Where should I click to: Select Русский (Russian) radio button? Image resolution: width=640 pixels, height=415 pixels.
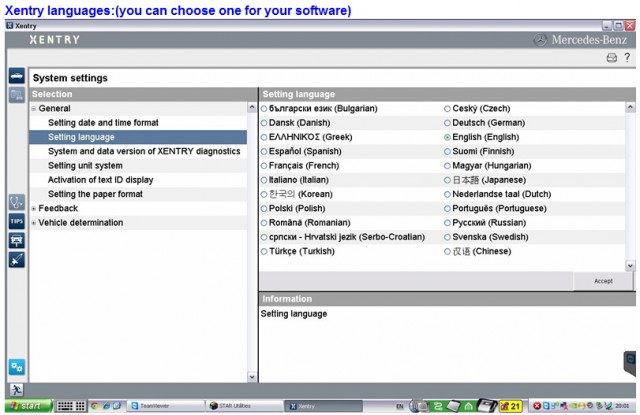pos(447,223)
